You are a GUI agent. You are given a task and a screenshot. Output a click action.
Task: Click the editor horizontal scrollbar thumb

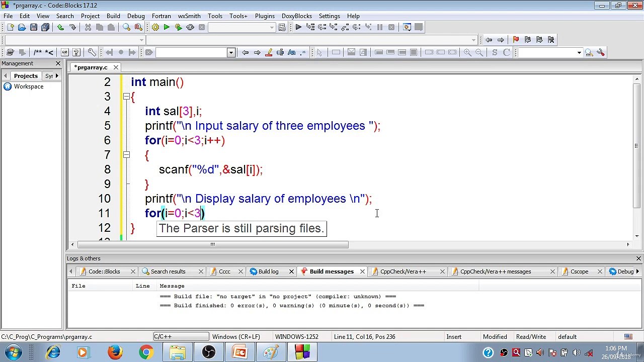212,245
